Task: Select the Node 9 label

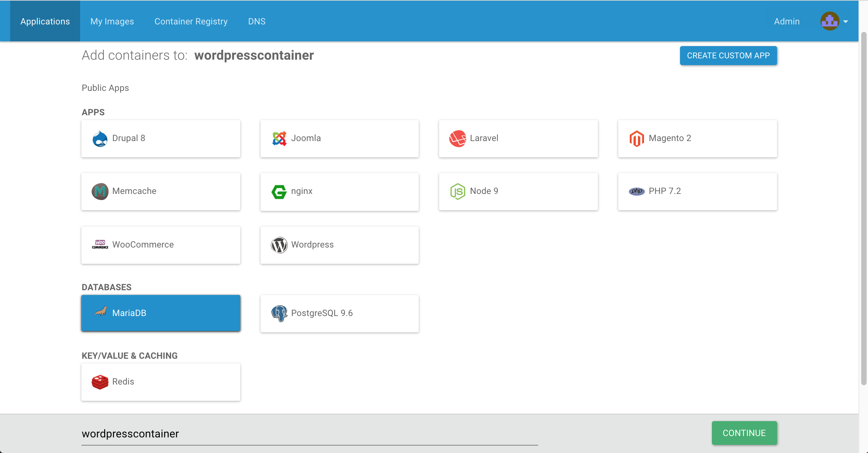Action: (484, 191)
